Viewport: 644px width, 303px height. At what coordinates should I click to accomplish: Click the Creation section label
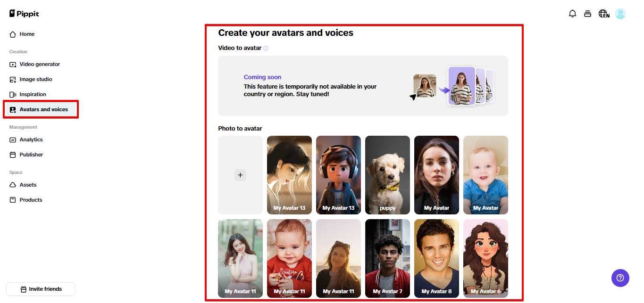click(x=18, y=52)
